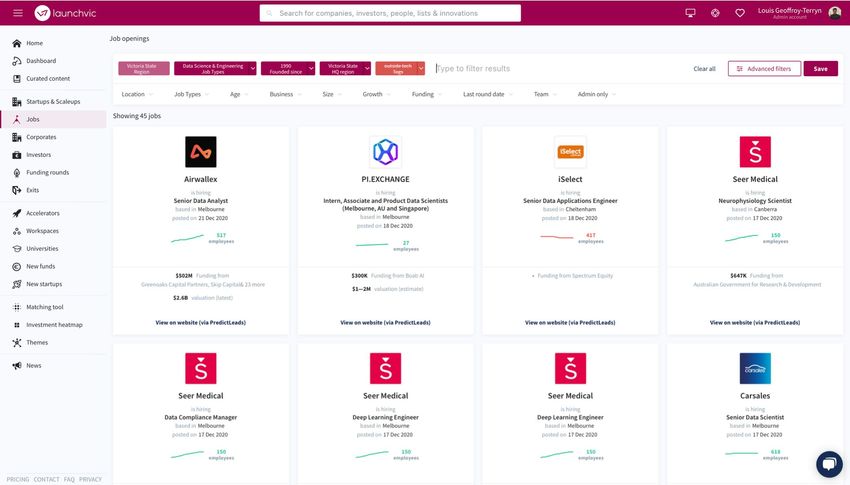This screenshot has height=485, width=850.
Task: Click the News megaphone icon
Action: (x=17, y=366)
